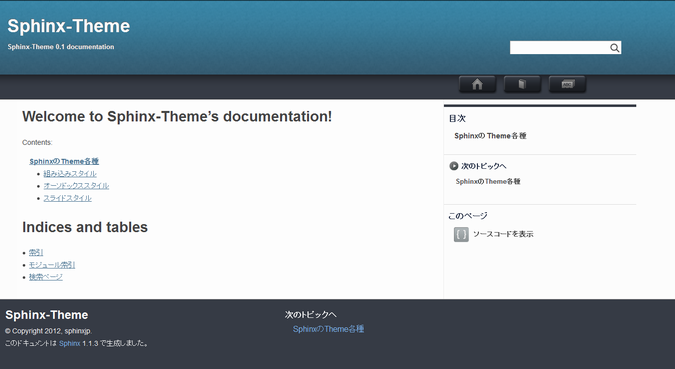Click the footer Sphinx-Theme title
The image size is (675, 369).
pyautogui.click(x=46, y=315)
